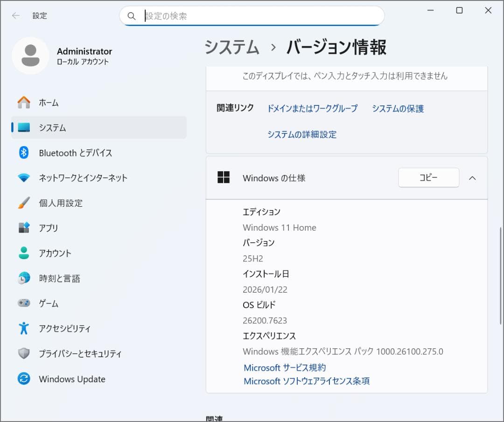Viewport: 504px width, 422px height.
Task: Click the back navigation arrow
Action: (15, 15)
